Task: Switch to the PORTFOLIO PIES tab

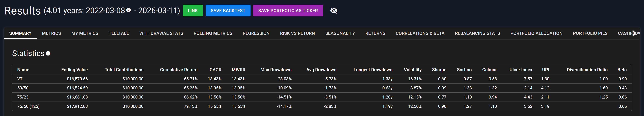Action: 590,33
